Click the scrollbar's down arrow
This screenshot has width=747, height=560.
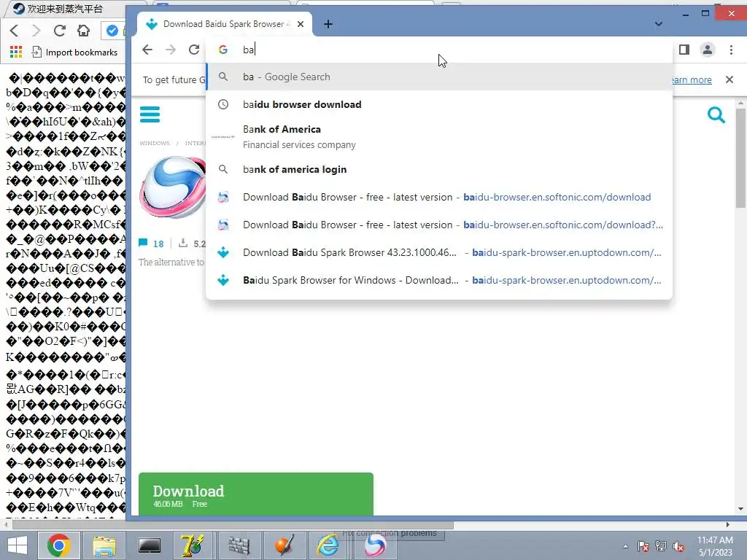click(x=740, y=509)
